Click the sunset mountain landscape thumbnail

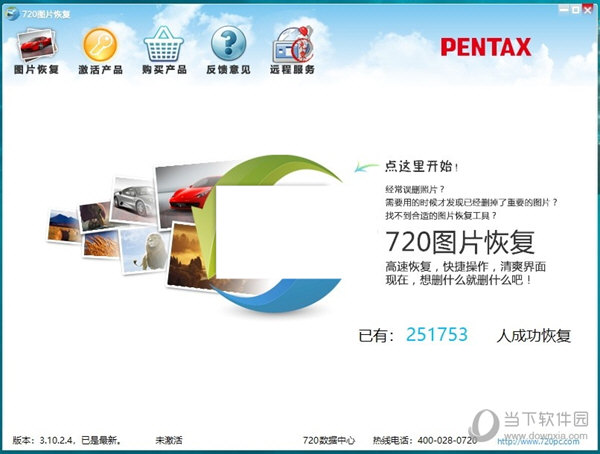coord(188,256)
